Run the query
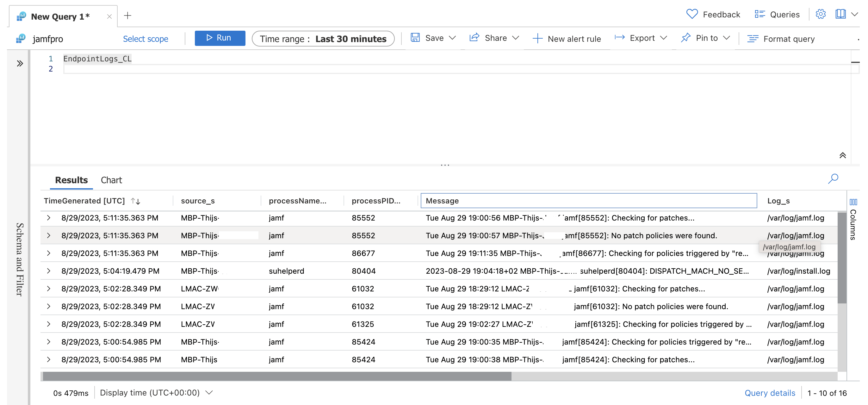Image resolution: width=868 pixels, height=405 pixels. coord(220,38)
